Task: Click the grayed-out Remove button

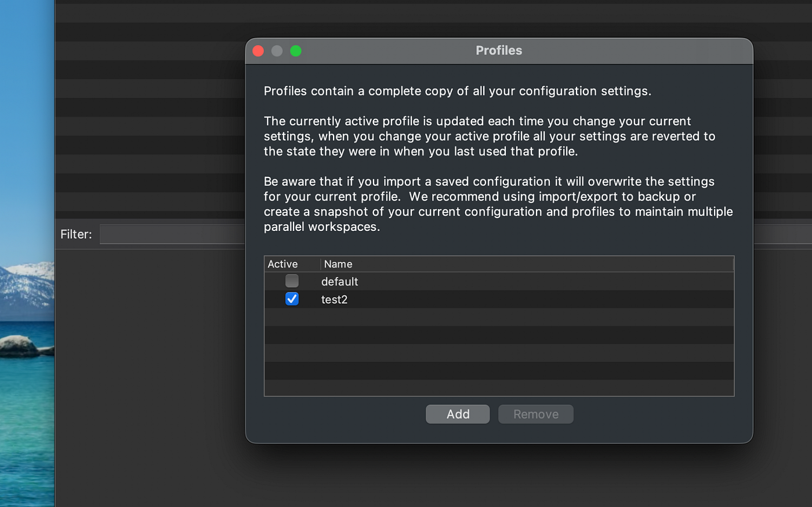Action: point(536,414)
